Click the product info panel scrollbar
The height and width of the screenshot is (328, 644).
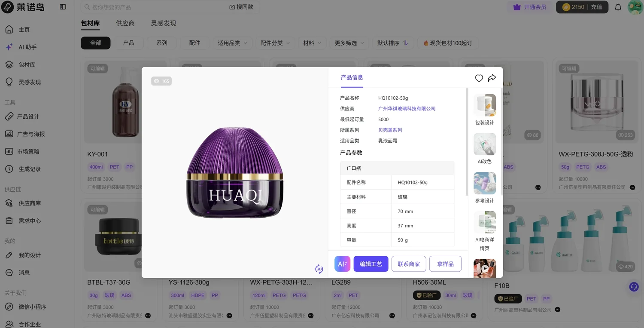467,141
